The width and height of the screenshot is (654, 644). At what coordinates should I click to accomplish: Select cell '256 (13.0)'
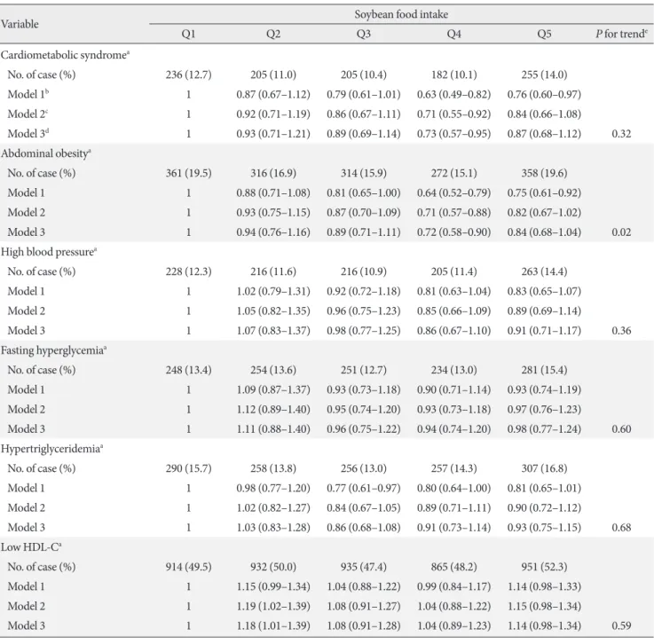click(363, 468)
